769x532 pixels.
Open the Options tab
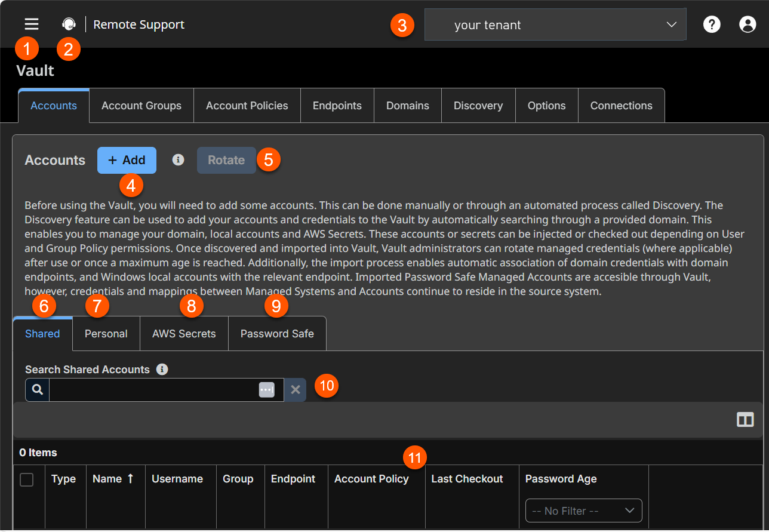pos(547,106)
